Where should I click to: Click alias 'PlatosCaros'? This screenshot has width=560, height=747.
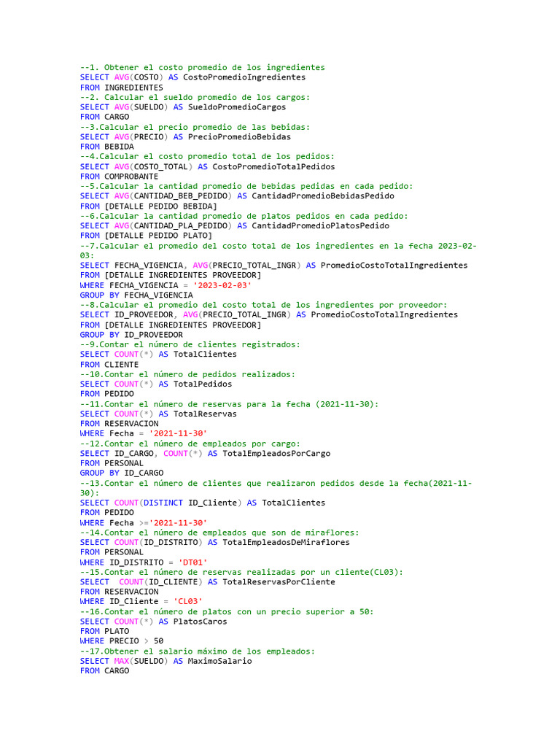point(200,622)
